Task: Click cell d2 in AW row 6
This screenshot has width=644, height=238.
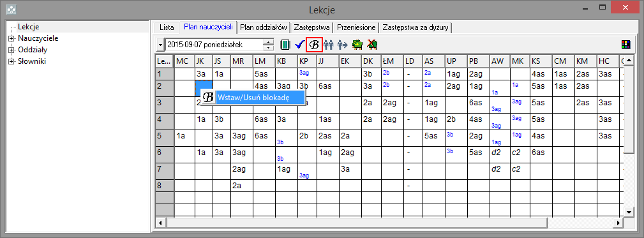Action: tap(500, 155)
